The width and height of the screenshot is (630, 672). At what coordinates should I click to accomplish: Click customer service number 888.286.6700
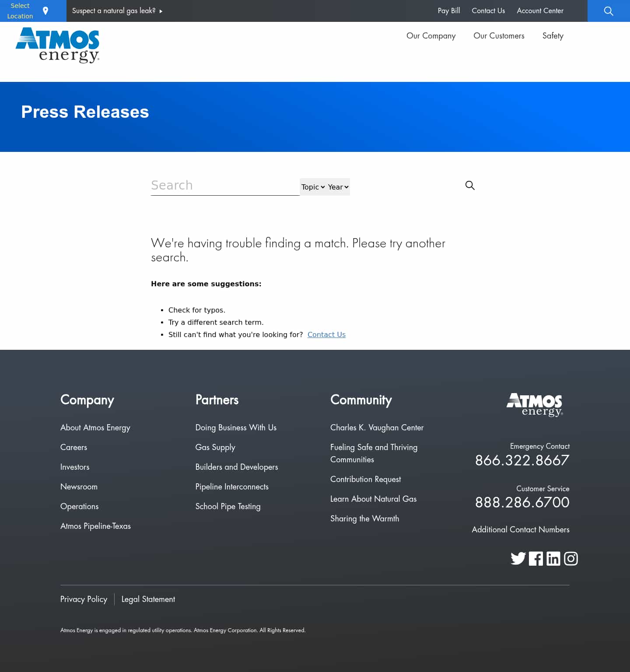click(x=522, y=502)
